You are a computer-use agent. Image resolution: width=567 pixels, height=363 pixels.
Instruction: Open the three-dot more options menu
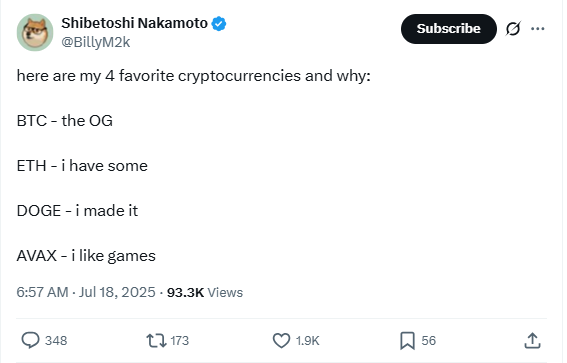[x=537, y=29]
